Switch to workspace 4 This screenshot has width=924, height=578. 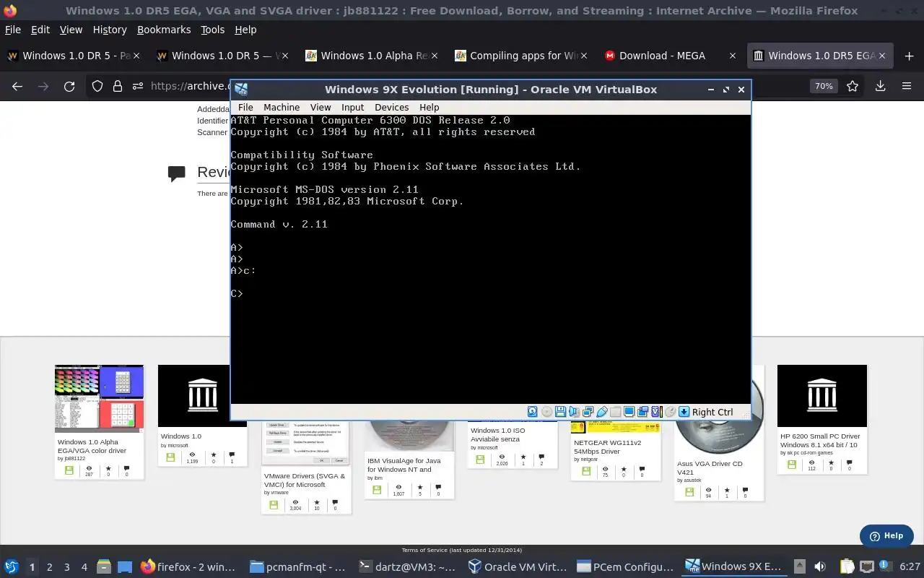point(84,567)
